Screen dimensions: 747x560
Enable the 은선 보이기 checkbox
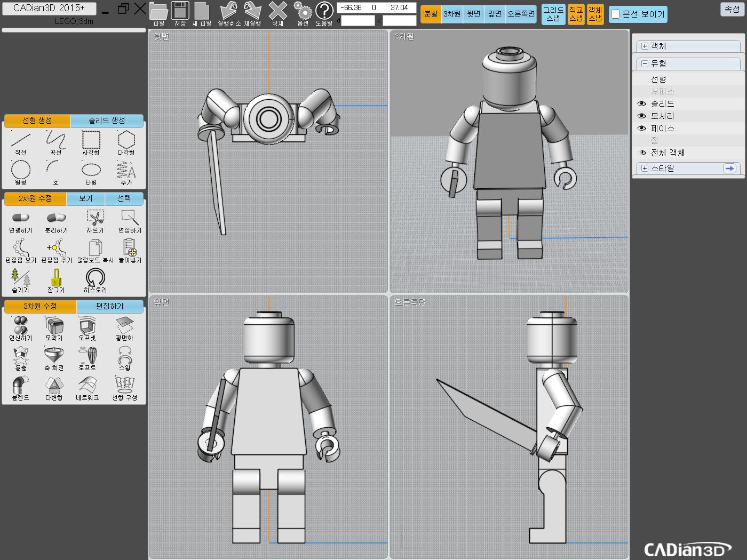point(616,14)
